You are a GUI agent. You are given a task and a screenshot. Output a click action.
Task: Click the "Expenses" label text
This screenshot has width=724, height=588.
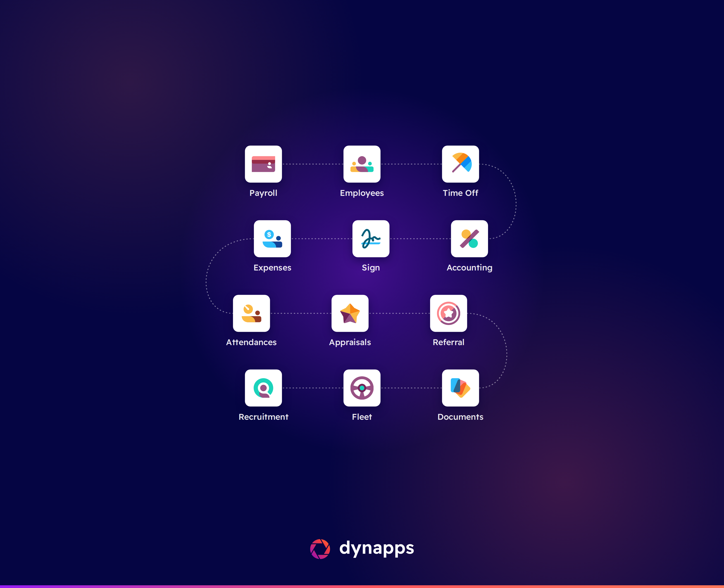272,268
